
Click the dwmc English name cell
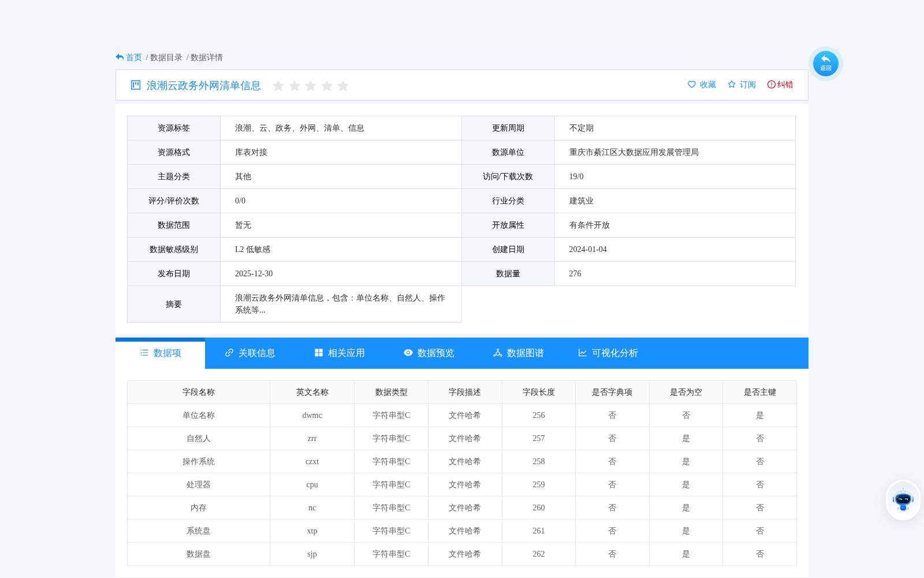point(312,415)
